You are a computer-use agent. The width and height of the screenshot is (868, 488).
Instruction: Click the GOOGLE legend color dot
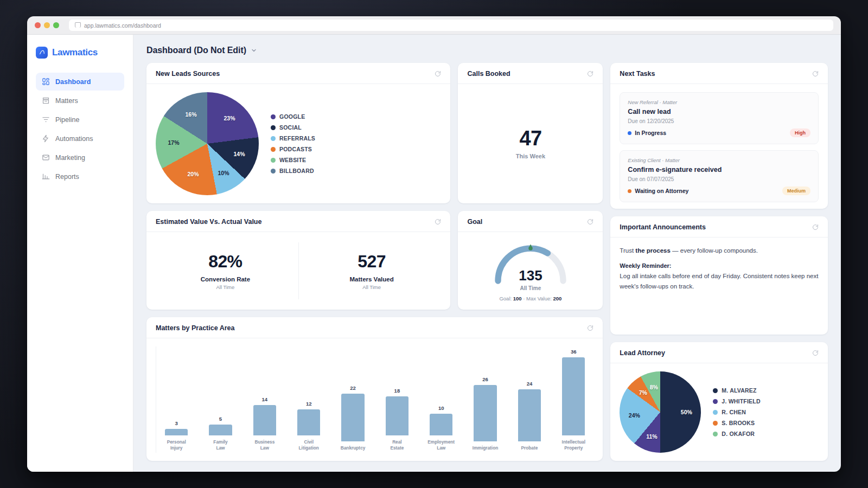coord(273,117)
